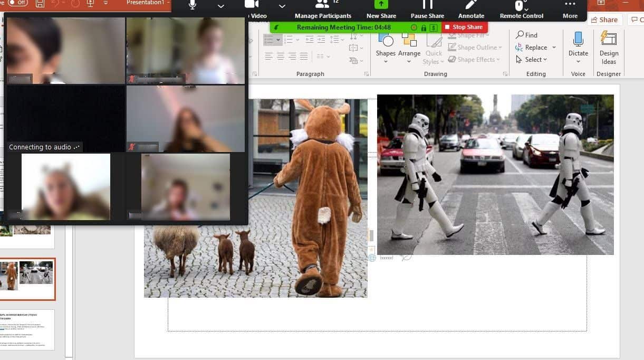Select the highlighted slide thumbnail
The height and width of the screenshot is (360, 644).
pyautogui.click(x=27, y=279)
